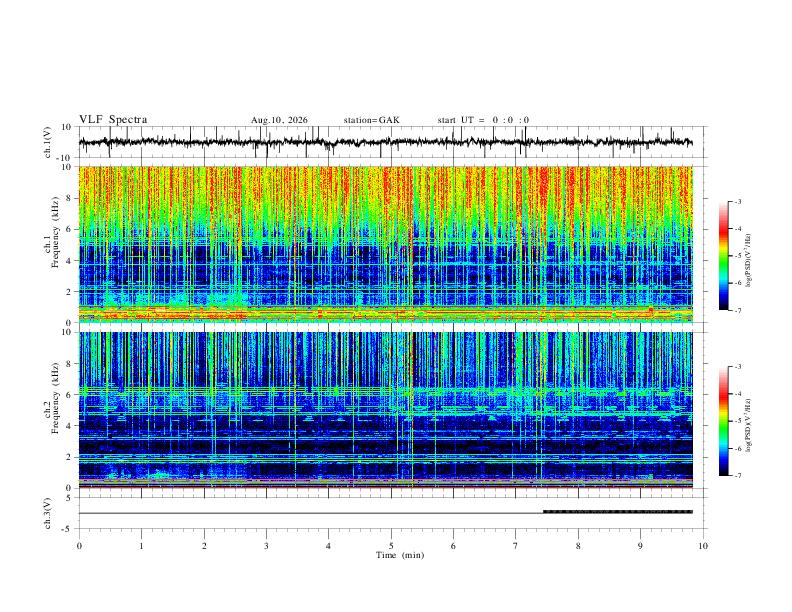This screenshot has height=612, width=792.
Task: Click the Time (min) axis label
Action: point(400,555)
